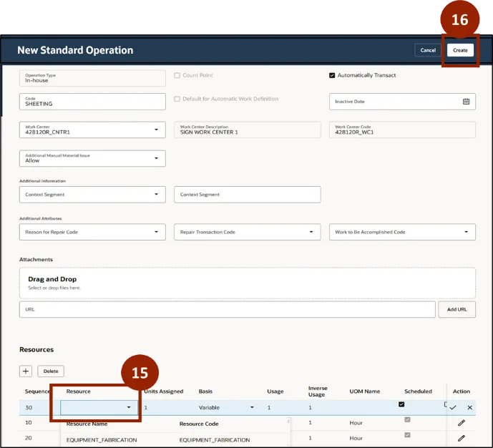Open Work to Be Accomplished Code dropdown
The height and width of the screenshot is (448, 493).
(466, 232)
